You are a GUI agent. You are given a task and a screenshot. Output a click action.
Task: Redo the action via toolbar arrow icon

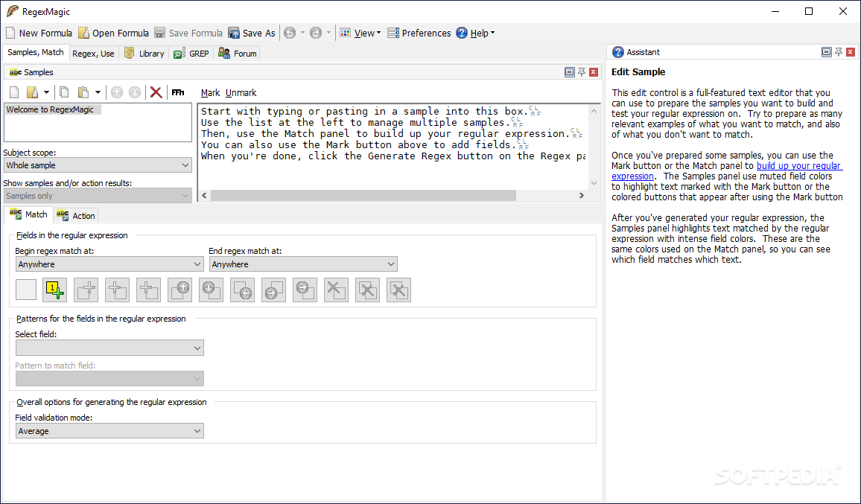316,33
